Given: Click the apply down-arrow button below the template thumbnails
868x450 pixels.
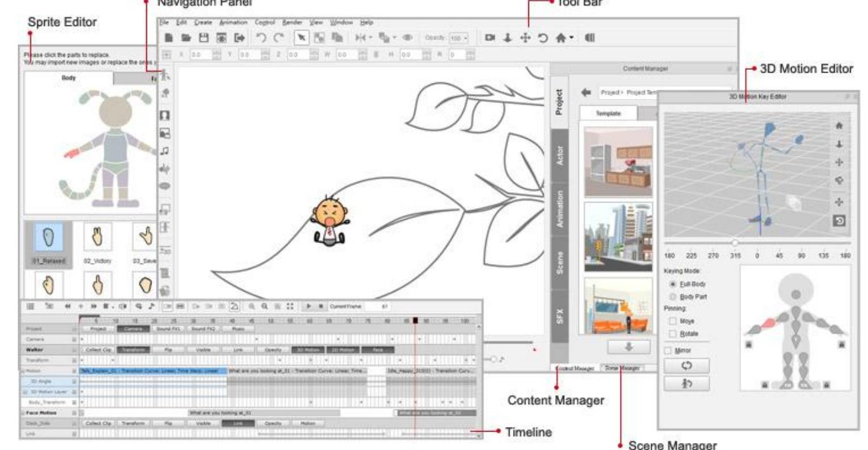Looking at the screenshot, I should (628, 347).
